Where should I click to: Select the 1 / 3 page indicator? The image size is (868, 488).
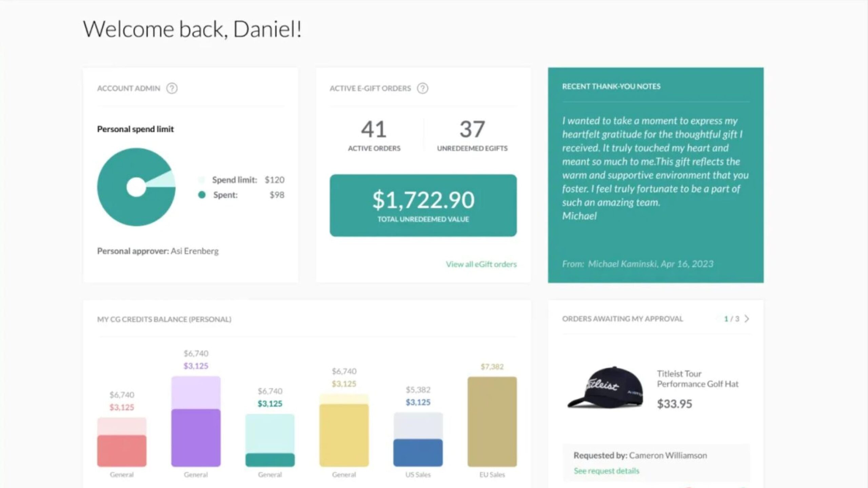[731, 319]
